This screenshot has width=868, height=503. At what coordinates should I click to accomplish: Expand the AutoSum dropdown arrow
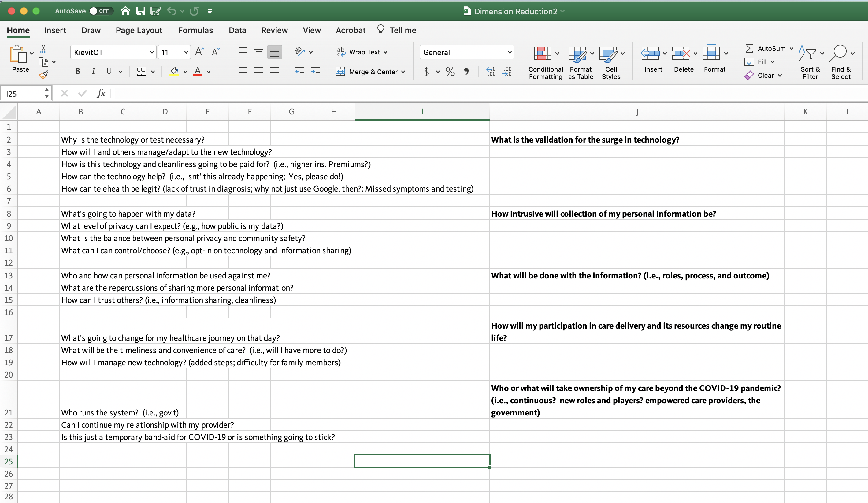click(x=792, y=49)
